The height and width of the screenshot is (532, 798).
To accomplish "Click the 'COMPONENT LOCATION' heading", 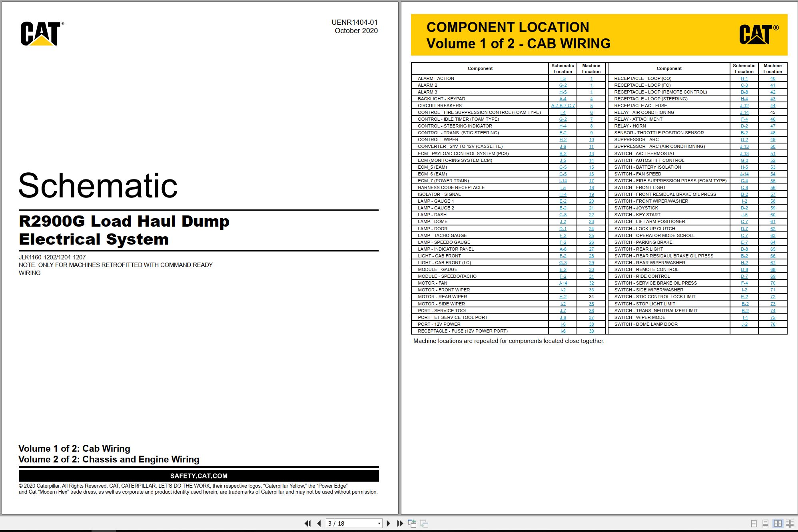I will [x=508, y=27].
